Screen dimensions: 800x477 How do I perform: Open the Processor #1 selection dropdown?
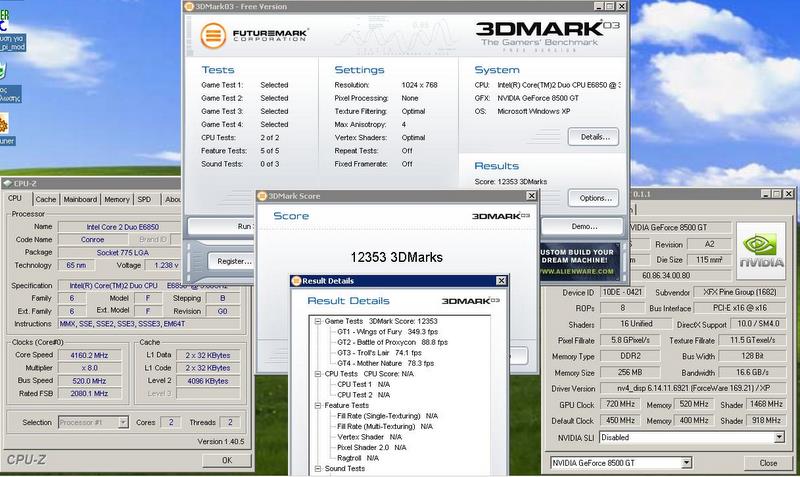tap(123, 422)
